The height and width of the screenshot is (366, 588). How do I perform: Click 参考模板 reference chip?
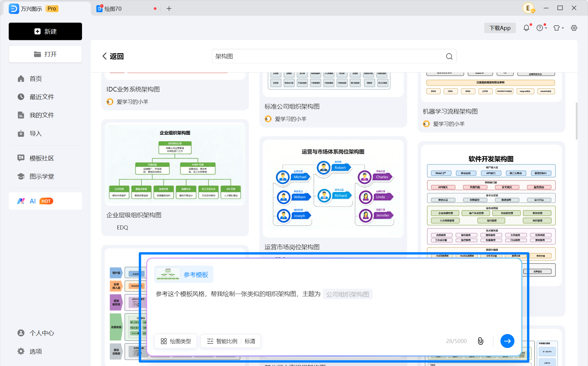pos(184,274)
